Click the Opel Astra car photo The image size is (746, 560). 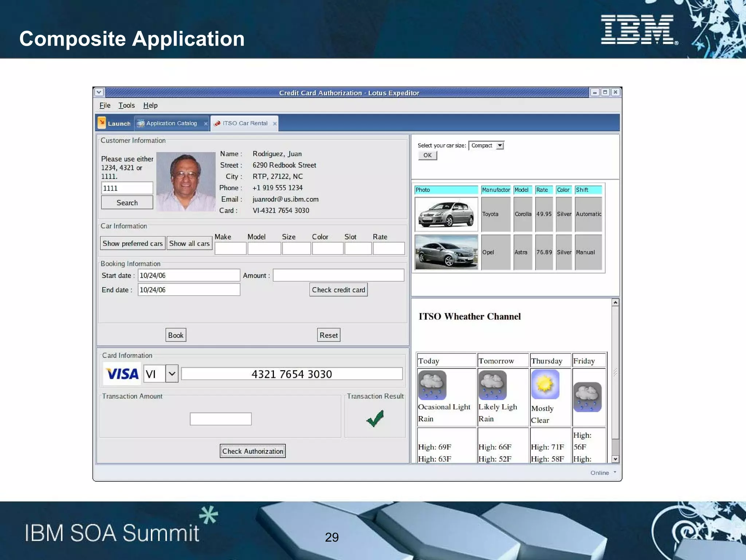click(x=446, y=252)
